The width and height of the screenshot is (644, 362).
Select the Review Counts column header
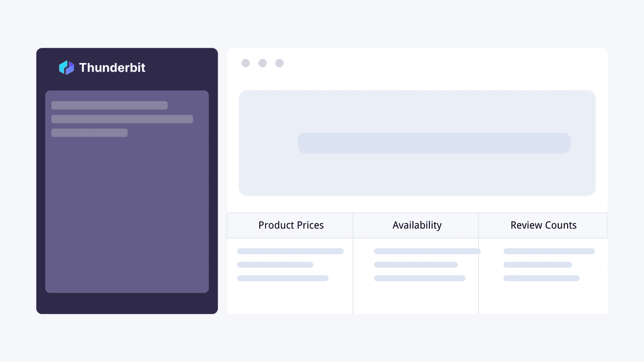pyautogui.click(x=543, y=225)
